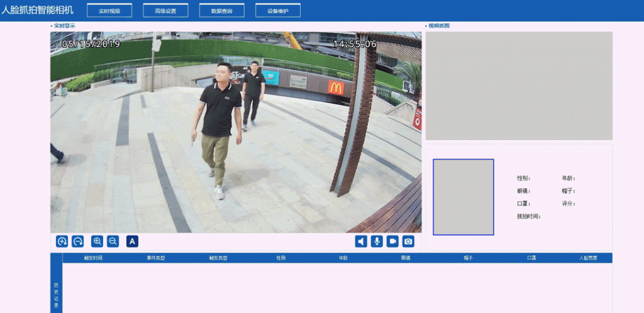Open the 数据查询 tab

pyautogui.click(x=221, y=11)
